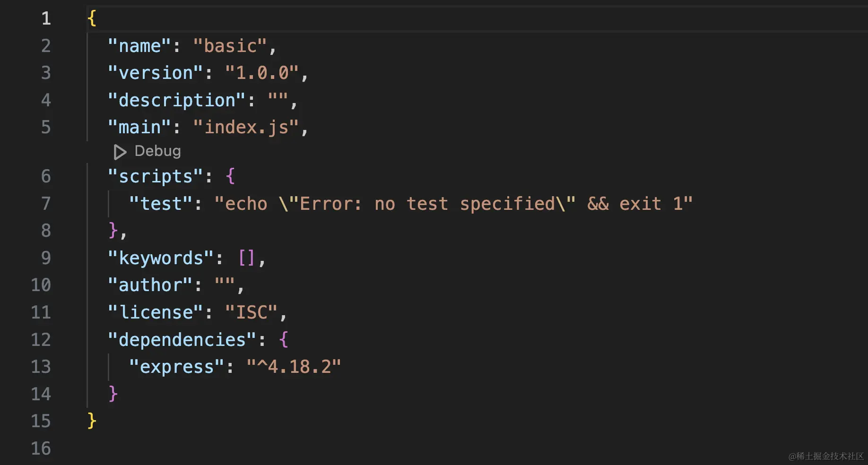
Task: Click the Debug play triangle icon
Action: pyautogui.click(x=120, y=152)
